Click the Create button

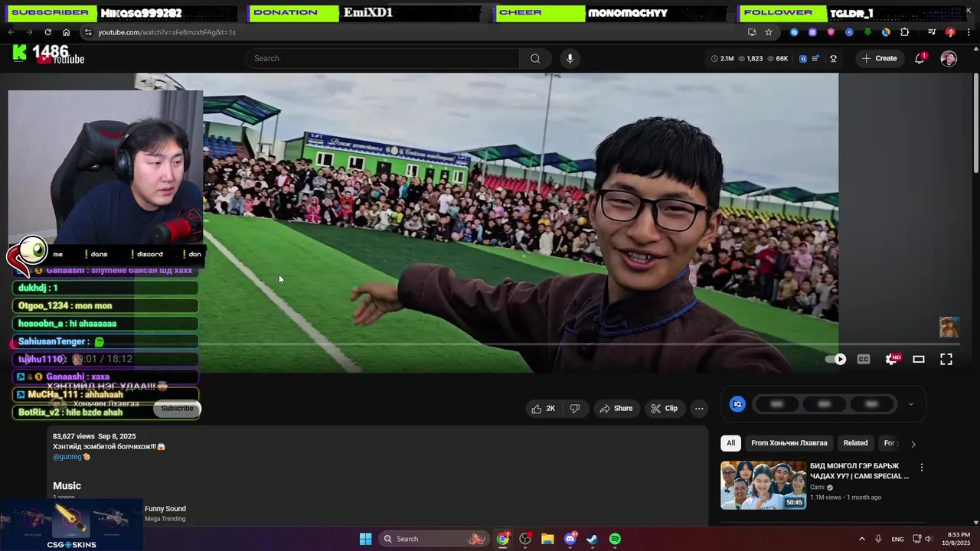click(x=879, y=58)
